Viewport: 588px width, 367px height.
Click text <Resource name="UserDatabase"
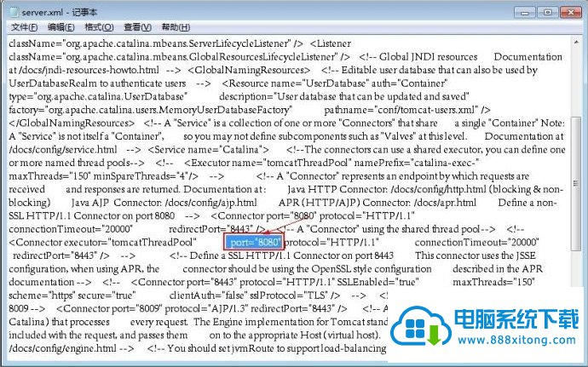point(295,83)
